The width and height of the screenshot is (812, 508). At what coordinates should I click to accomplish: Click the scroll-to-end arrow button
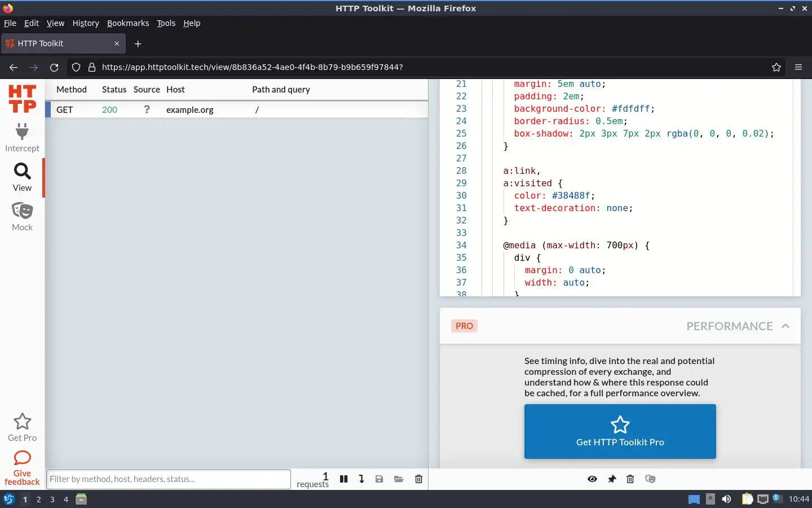point(361,479)
